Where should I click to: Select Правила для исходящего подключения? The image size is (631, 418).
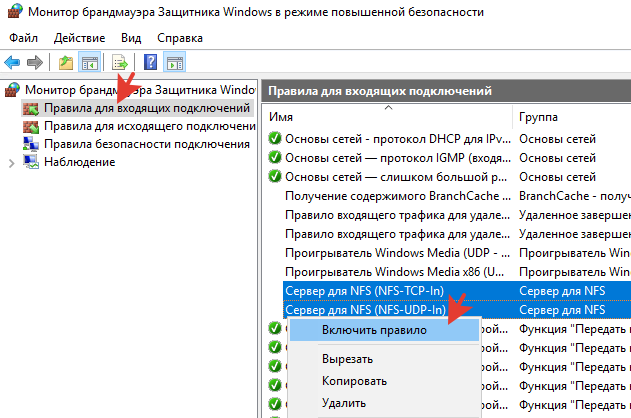pos(146,126)
